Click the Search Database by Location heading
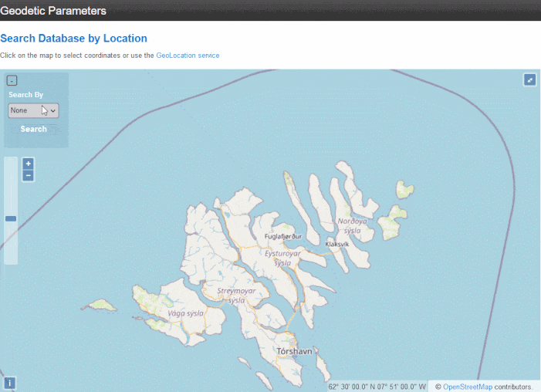 coord(73,38)
